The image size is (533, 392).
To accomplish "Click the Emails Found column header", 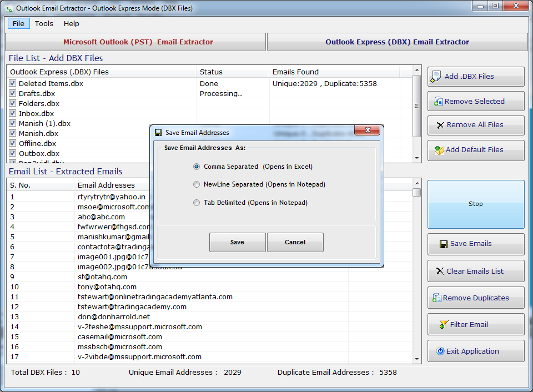I will click(x=334, y=72).
